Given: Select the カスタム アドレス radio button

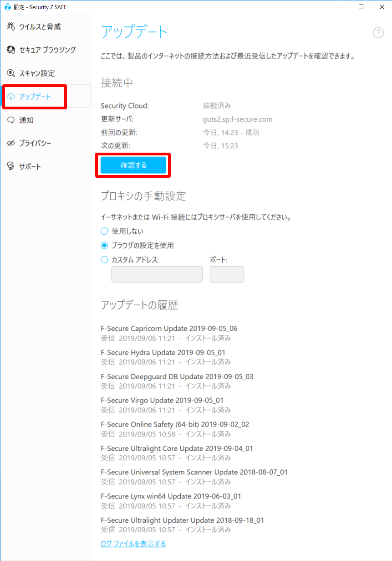Looking at the screenshot, I should coord(104,260).
